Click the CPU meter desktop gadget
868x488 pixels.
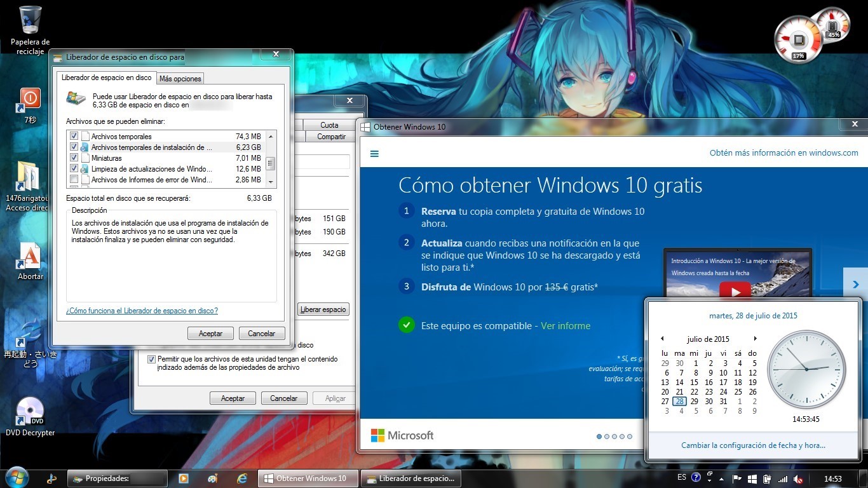pyautogui.click(x=799, y=39)
